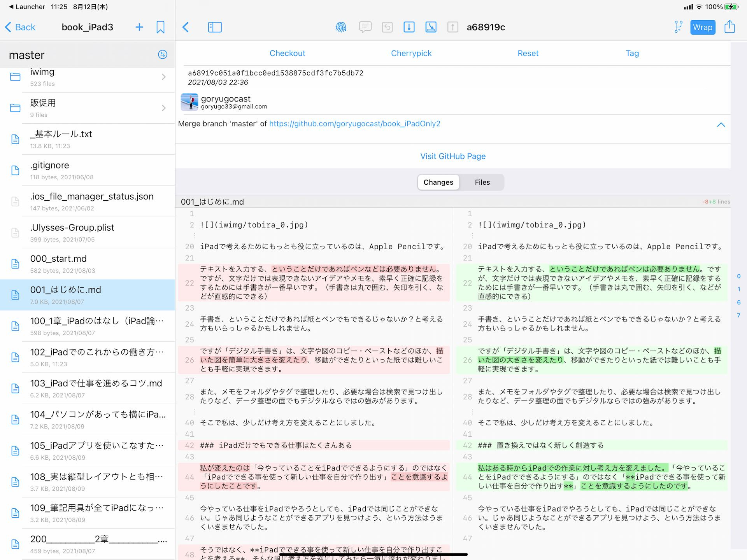Tap the pull download arrow icon
Screen dimensions: 747x560
tap(409, 27)
